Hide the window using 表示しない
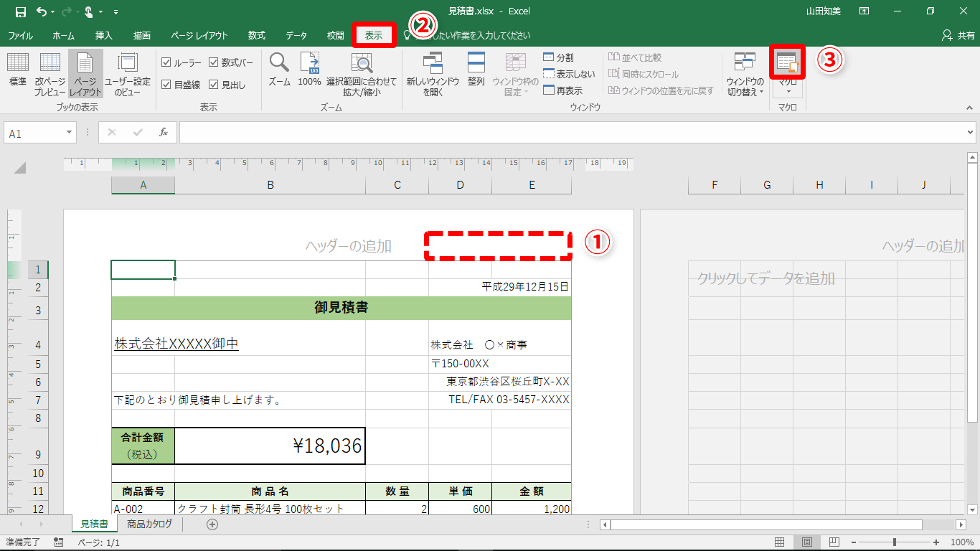Image resolution: width=980 pixels, height=551 pixels. (570, 74)
